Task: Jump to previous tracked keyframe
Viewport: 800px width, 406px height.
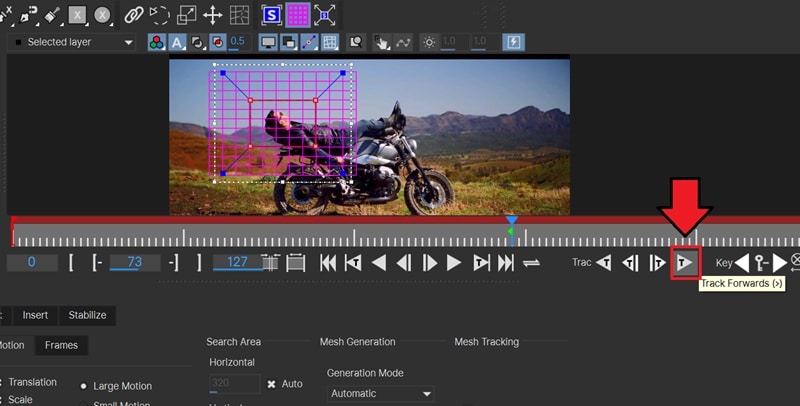Action: tap(353, 263)
